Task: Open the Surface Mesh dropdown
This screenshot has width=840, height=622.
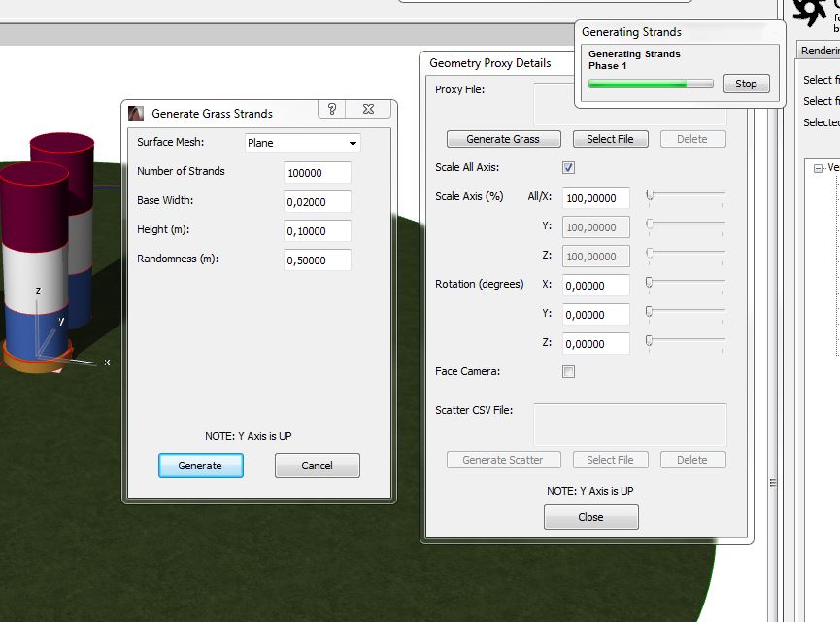Action: [x=303, y=143]
